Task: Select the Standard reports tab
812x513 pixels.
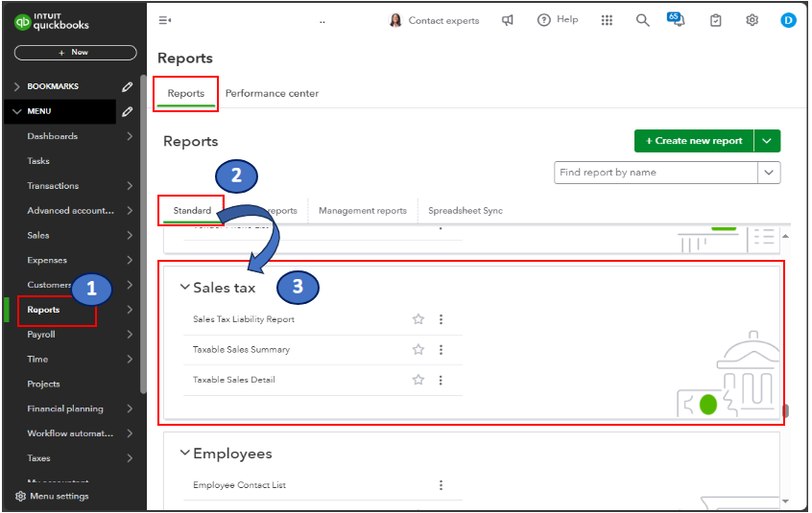Action: pyautogui.click(x=192, y=211)
